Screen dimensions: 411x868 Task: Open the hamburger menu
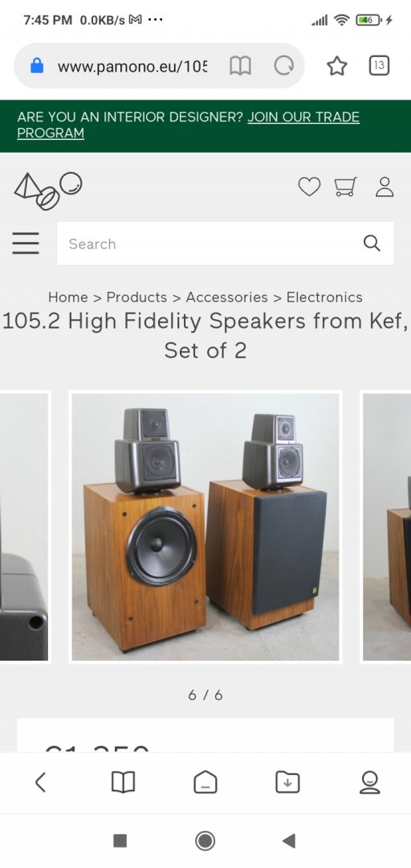coord(26,243)
